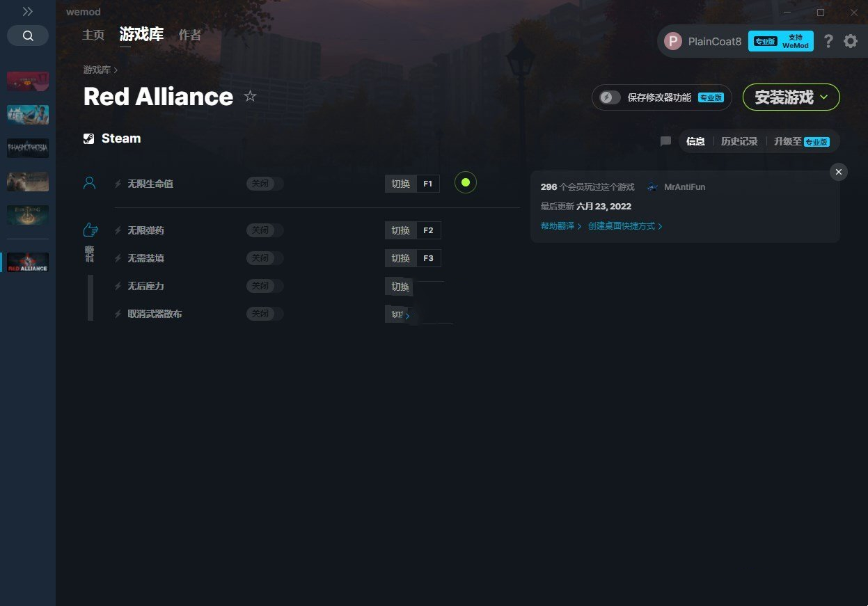Switch to the 游戏库 tab
Viewport: 868px width, 606px height.
coord(141,34)
